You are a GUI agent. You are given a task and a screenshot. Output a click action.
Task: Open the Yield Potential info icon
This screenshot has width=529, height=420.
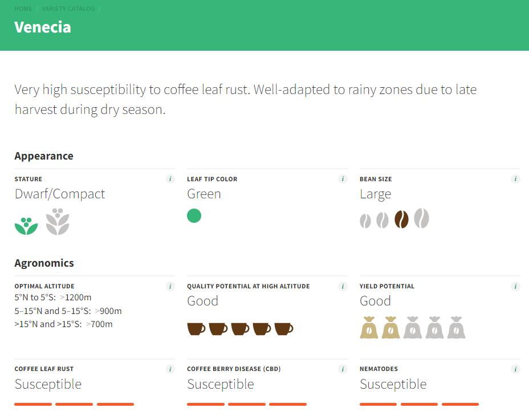[x=516, y=286]
